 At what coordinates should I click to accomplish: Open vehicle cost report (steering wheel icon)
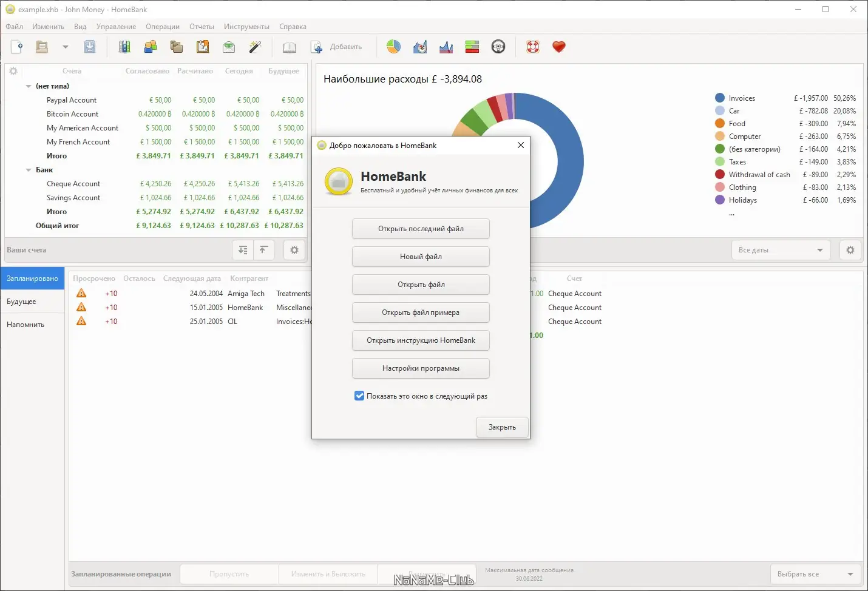498,47
